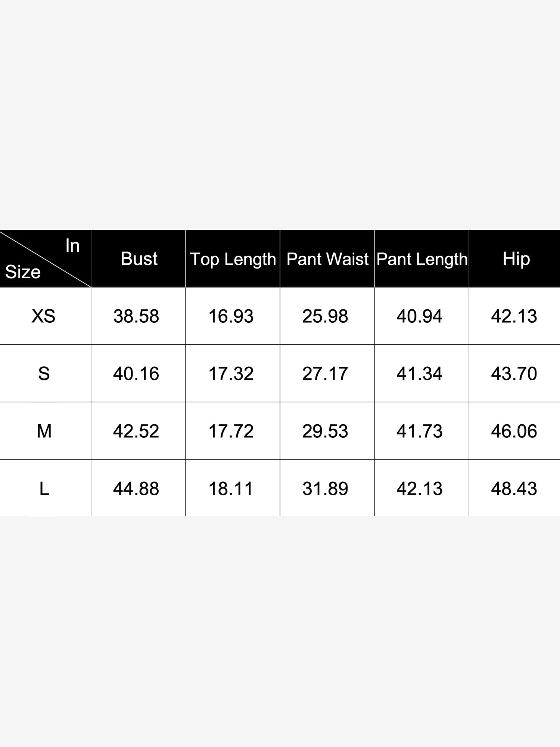Screen dimensions: 560x747
Task: Click XS hip value 42.13
Action: point(514,316)
